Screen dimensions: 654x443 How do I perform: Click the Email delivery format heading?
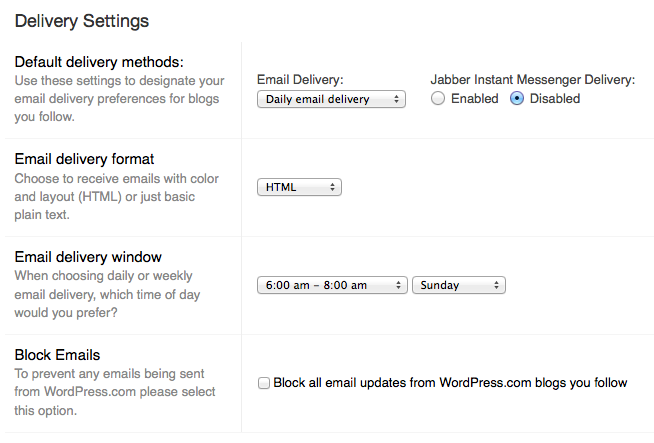coord(84,159)
